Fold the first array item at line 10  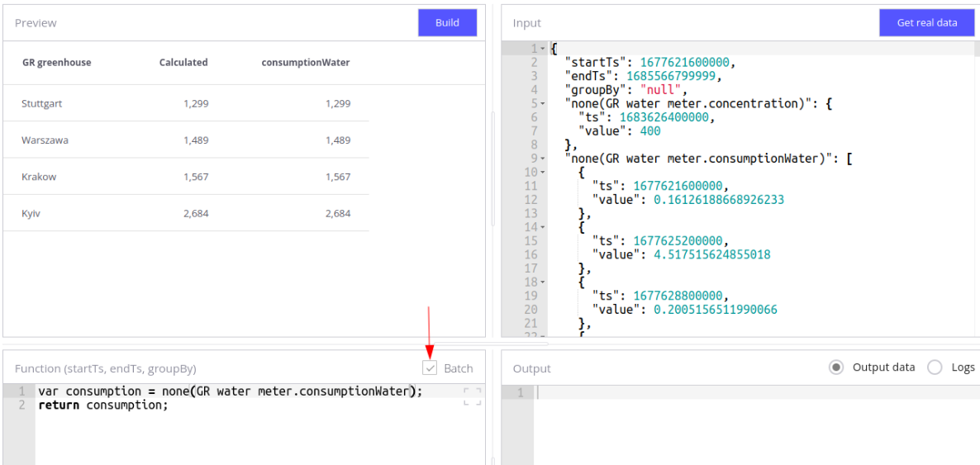coord(543,172)
